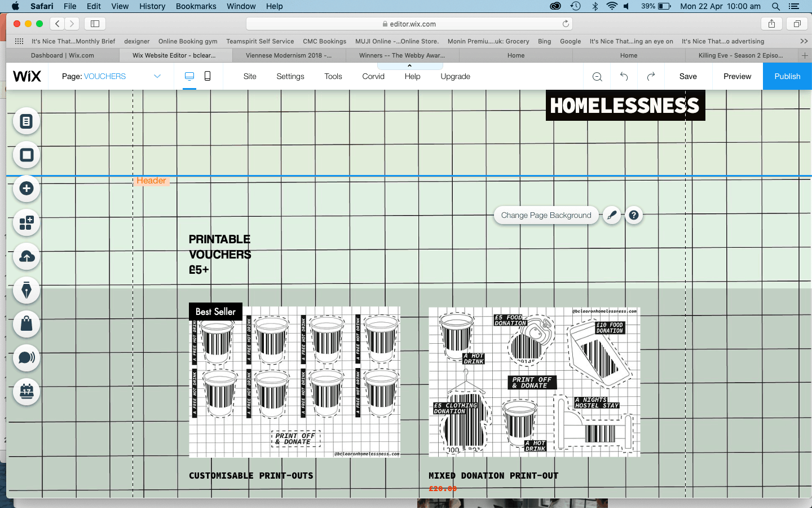Viewport: 812px width, 508px height.
Task: Show the Safari sidebar
Action: pos(95,24)
